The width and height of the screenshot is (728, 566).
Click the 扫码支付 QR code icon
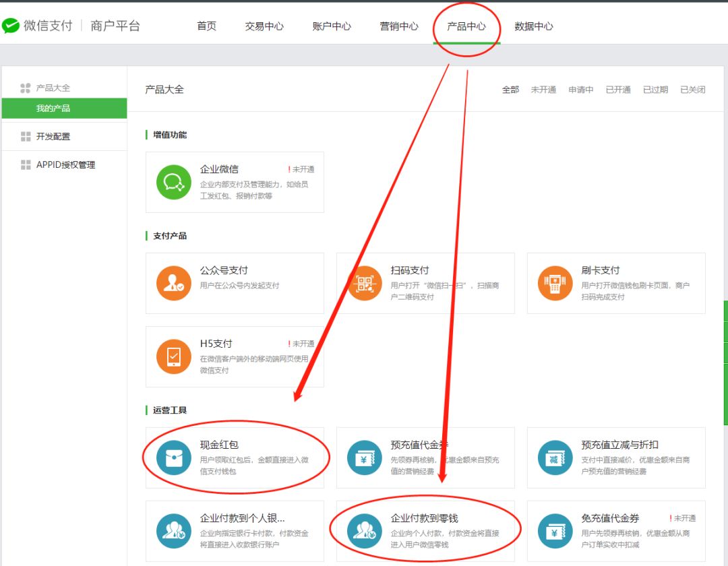365,283
